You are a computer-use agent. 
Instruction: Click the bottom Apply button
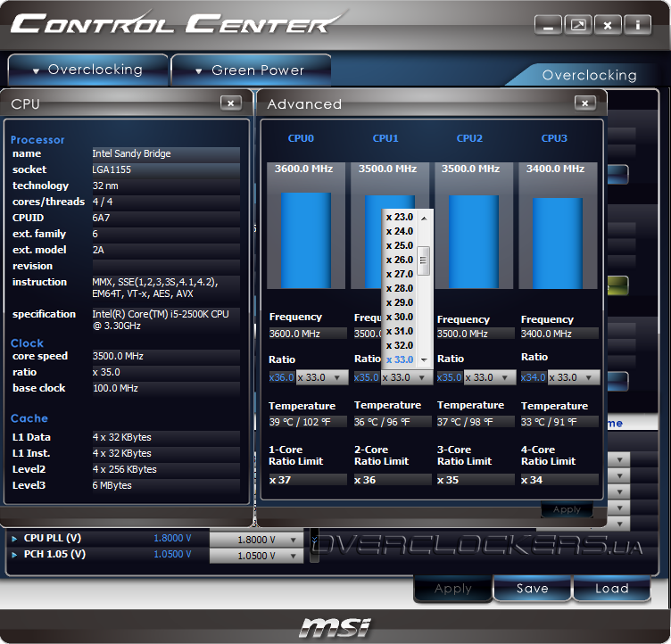coord(452,589)
